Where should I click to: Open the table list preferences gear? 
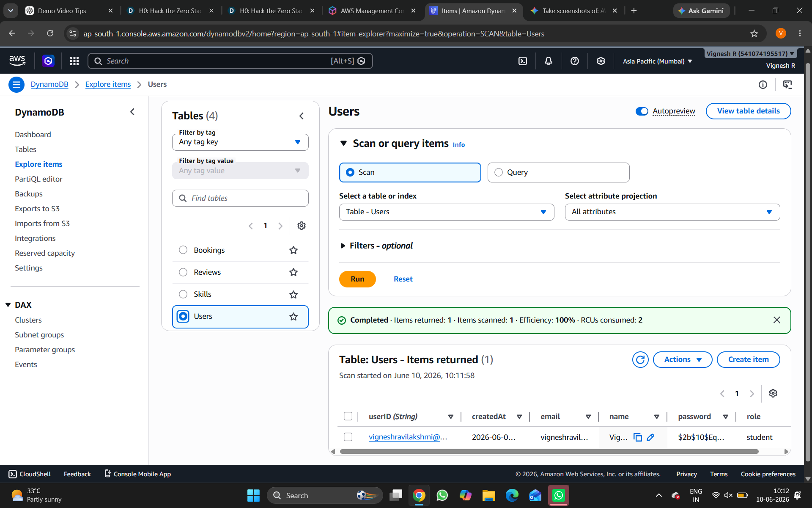[302, 226]
